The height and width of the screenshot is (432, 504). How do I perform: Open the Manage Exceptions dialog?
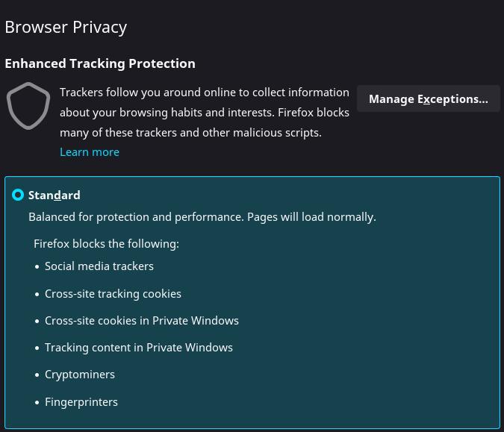[428, 98]
